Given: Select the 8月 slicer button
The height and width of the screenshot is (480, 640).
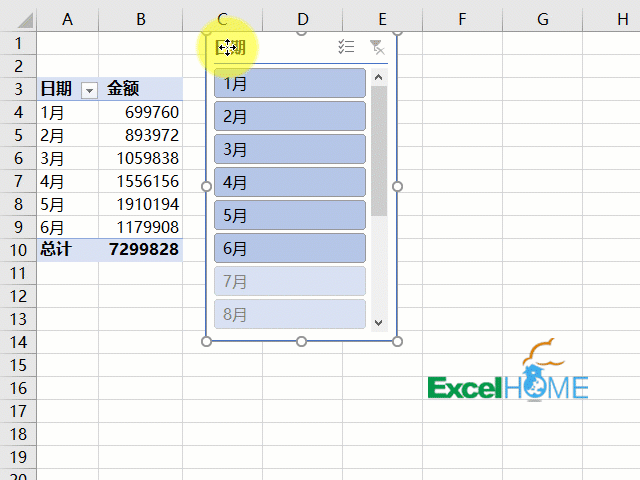Looking at the screenshot, I should point(290,314).
